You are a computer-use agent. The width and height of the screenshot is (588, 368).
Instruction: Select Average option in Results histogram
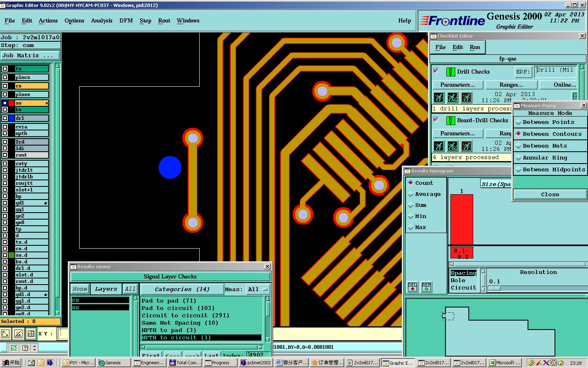click(x=425, y=194)
